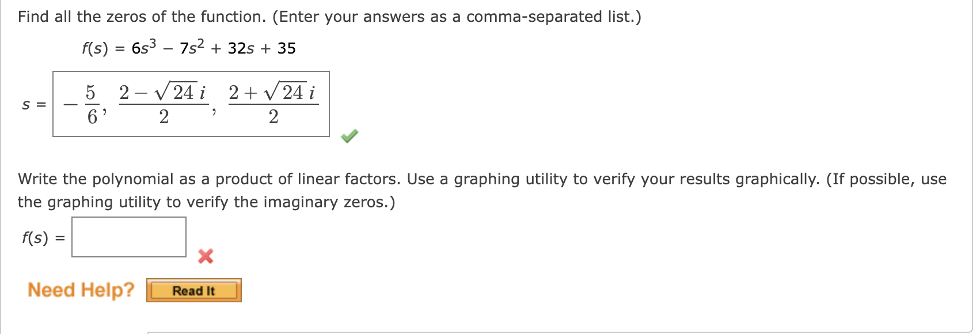Focus the empty f(s) answer field
Screen dimensions: 980x334
click(129, 237)
